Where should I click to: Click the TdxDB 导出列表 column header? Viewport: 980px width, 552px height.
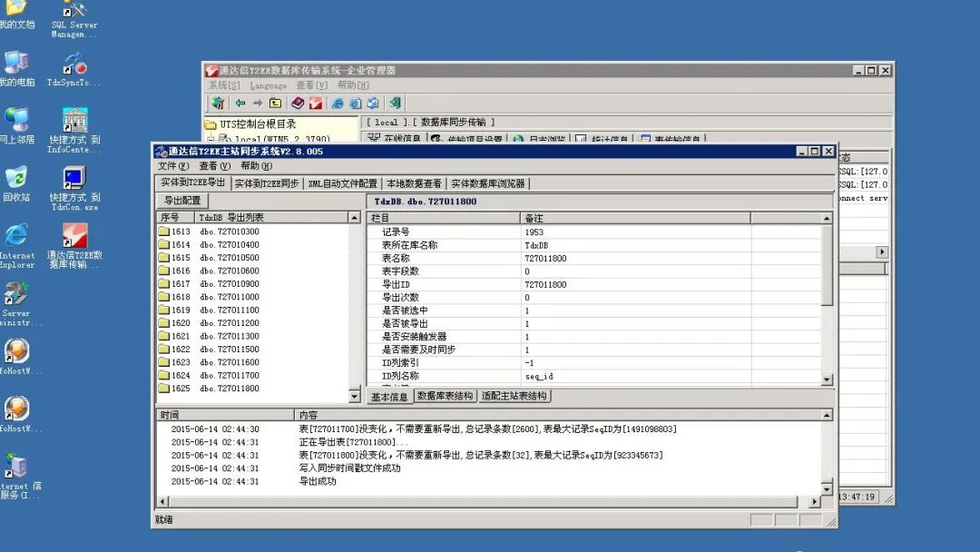(x=270, y=218)
